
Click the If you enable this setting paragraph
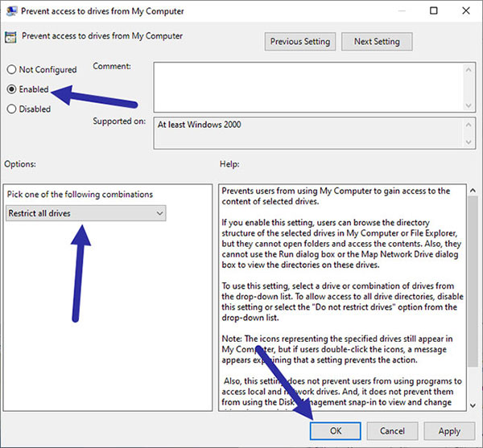click(341, 244)
